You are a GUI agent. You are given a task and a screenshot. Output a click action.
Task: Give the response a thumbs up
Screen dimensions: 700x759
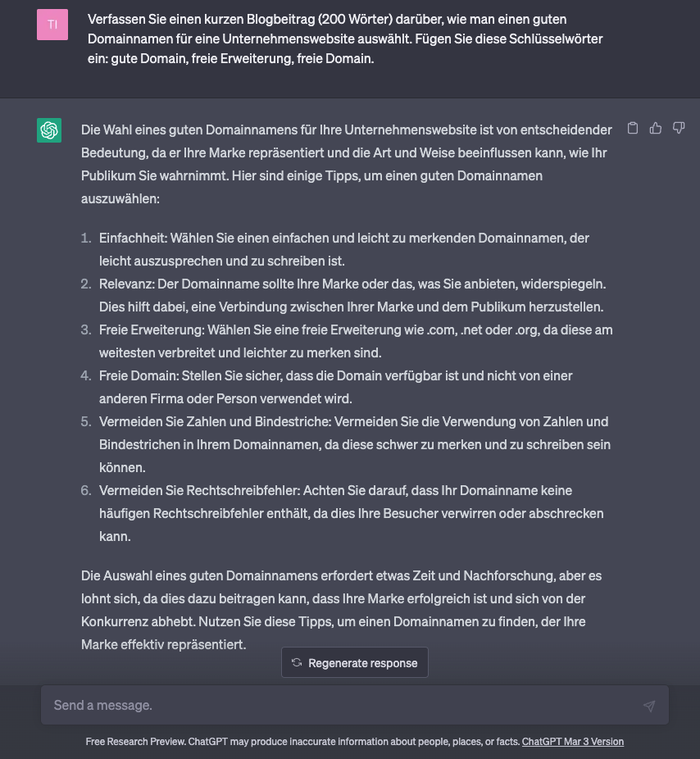tap(656, 128)
